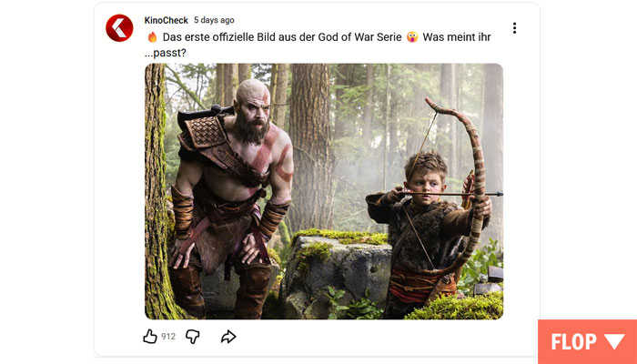Select the text 'Was meint ihr'
Screen dimensions: 637x364
click(x=457, y=37)
